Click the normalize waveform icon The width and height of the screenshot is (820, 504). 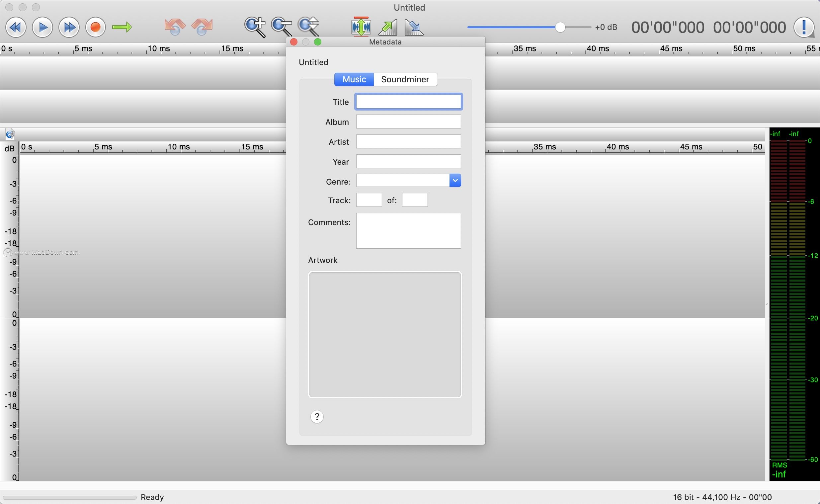[x=361, y=26]
